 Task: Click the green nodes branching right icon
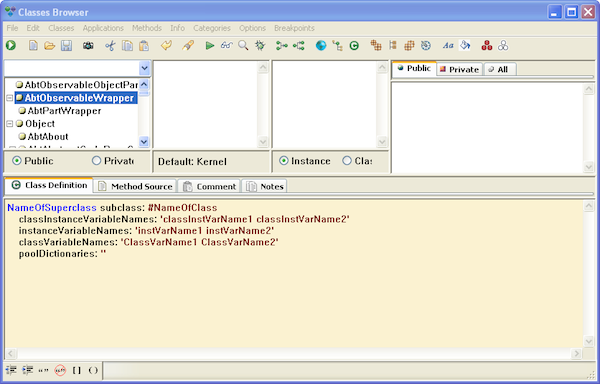coord(282,46)
